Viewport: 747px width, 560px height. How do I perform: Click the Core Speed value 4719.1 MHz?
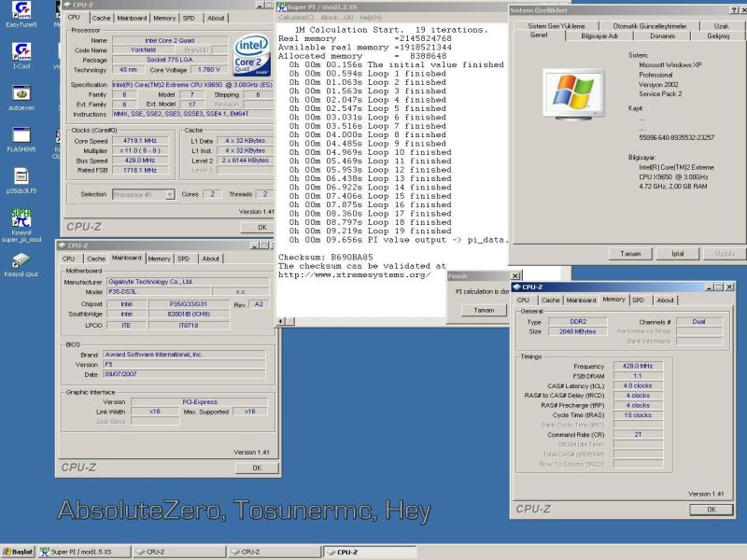point(140,141)
